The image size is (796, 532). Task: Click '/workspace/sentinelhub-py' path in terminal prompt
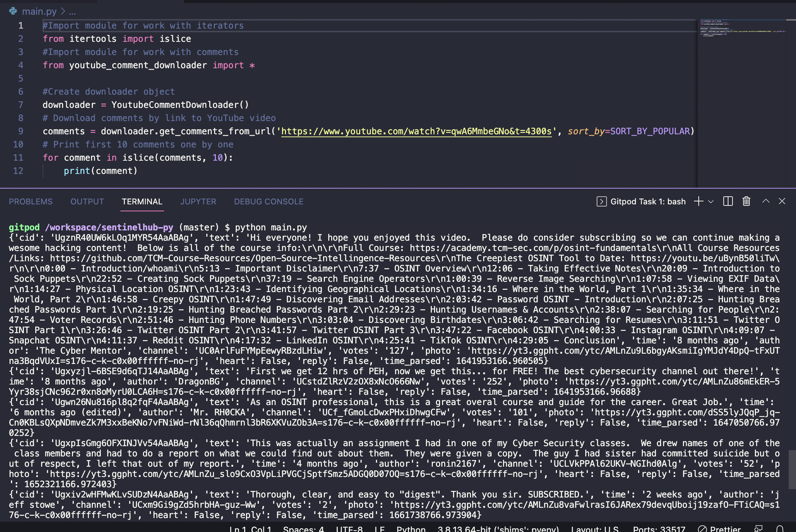(x=109, y=227)
